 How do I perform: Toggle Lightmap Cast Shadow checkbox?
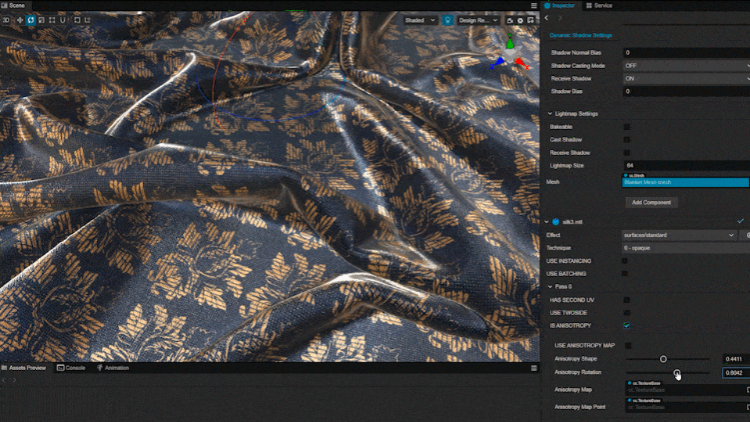627,140
